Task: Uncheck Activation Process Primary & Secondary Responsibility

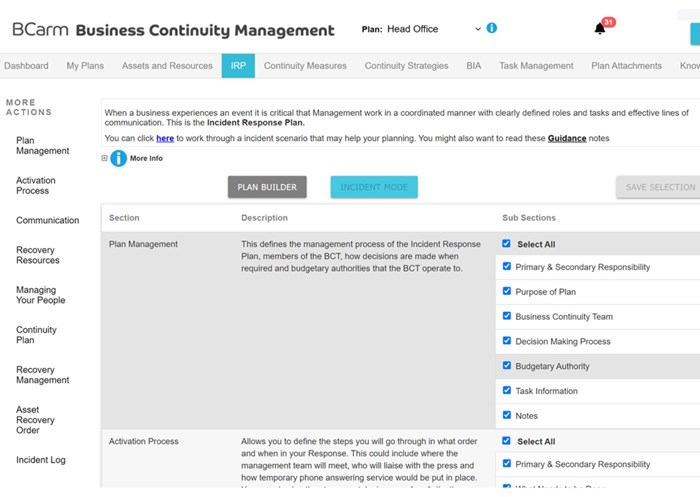Action: click(507, 464)
